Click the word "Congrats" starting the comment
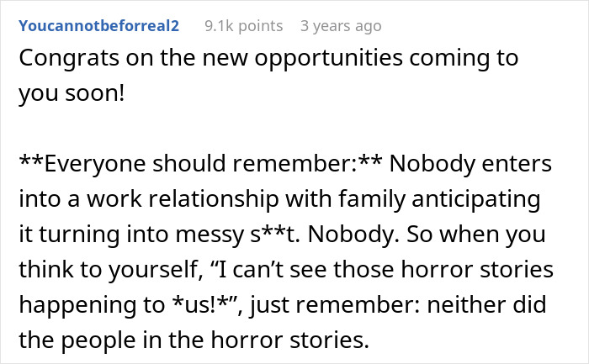Screen dimensions: 589x364 (x=61, y=60)
